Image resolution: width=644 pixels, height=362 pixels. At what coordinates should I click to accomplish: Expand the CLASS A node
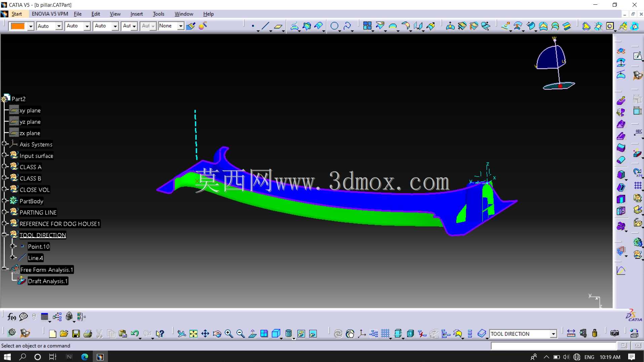[x=4, y=167]
